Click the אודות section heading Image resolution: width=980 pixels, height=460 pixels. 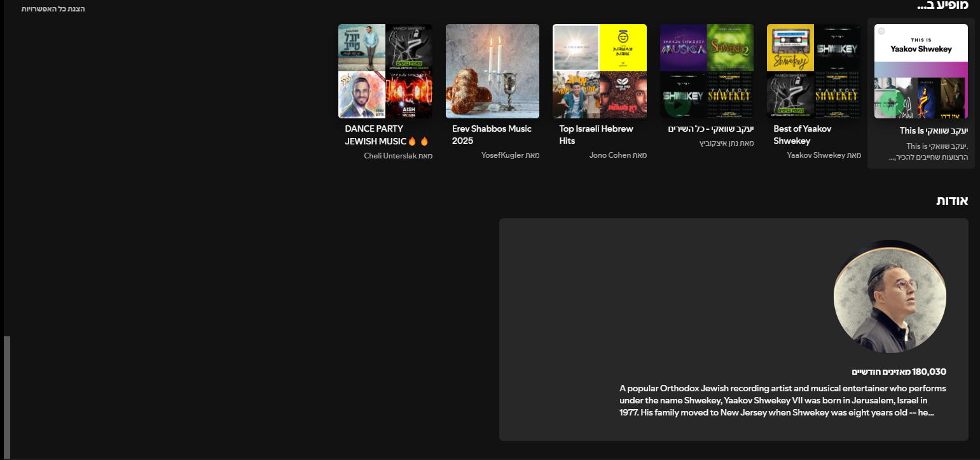(x=952, y=201)
